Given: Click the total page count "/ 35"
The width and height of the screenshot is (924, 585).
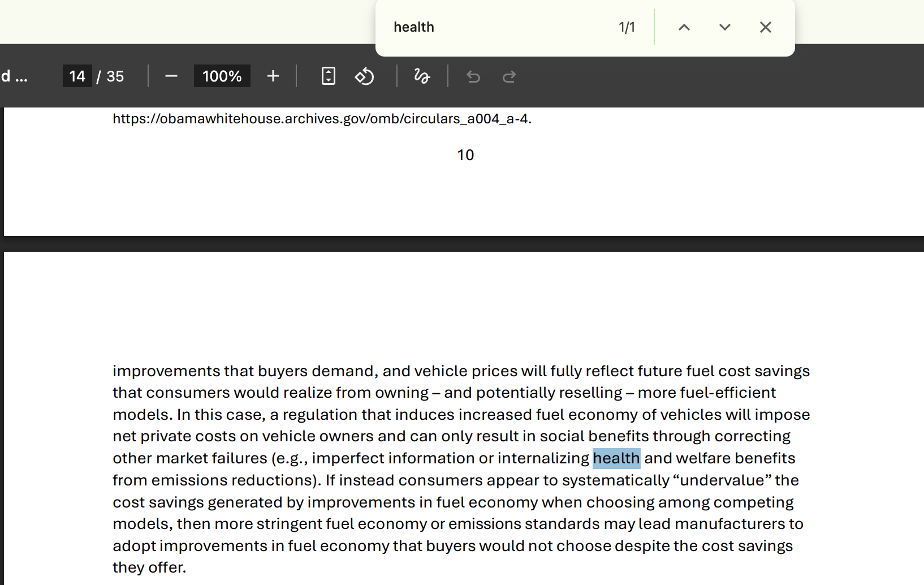Looking at the screenshot, I should point(110,76).
